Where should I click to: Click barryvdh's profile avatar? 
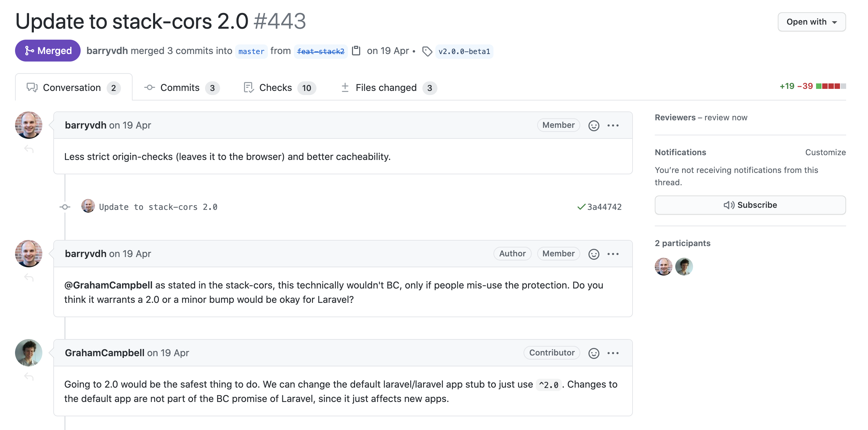click(29, 125)
